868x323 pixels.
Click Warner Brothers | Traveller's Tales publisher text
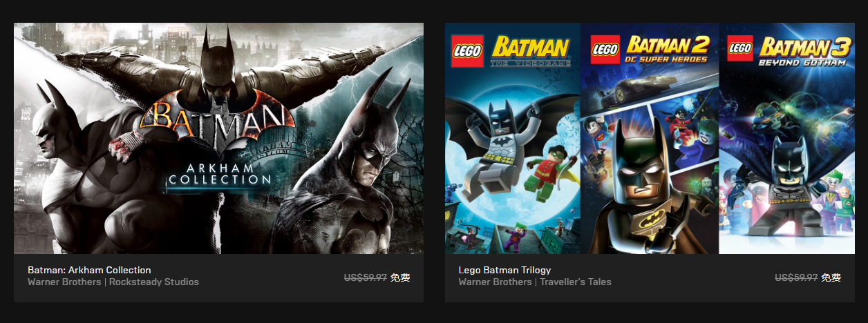point(535,282)
